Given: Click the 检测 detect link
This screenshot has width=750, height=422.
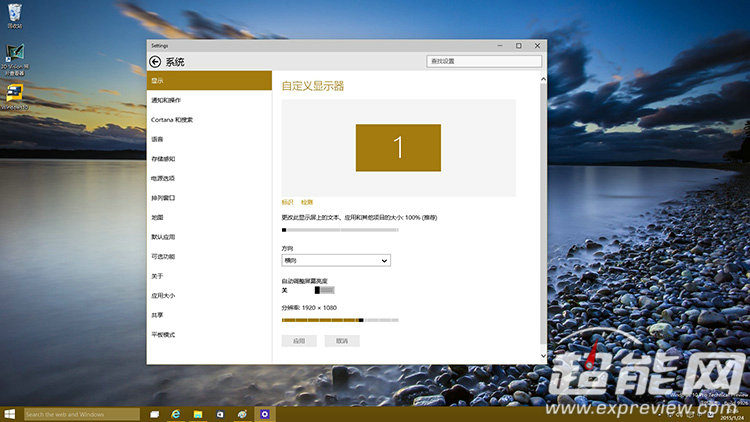Looking at the screenshot, I should click(x=307, y=202).
